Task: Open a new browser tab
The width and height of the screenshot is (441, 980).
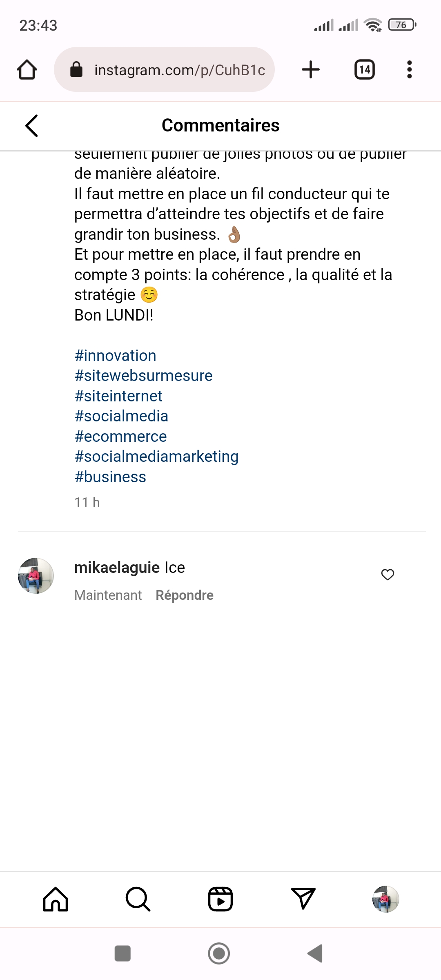Action: click(x=310, y=69)
